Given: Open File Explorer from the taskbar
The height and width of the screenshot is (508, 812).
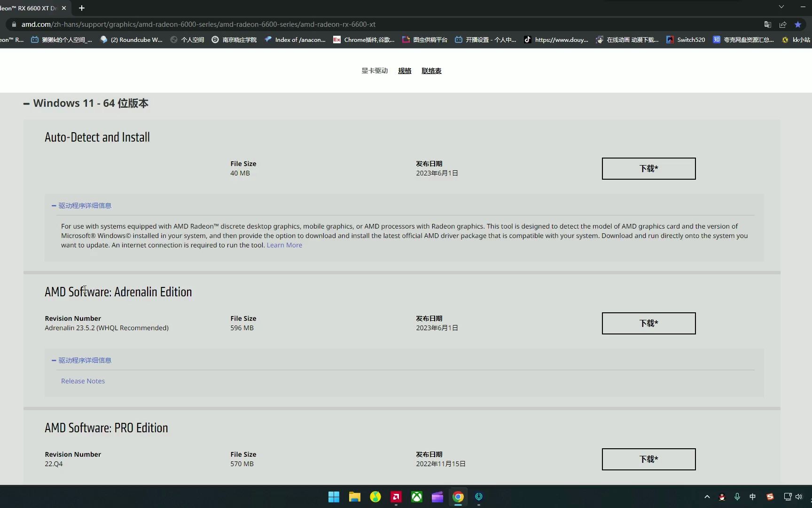Looking at the screenshot, I should click(x=354, y=497).
